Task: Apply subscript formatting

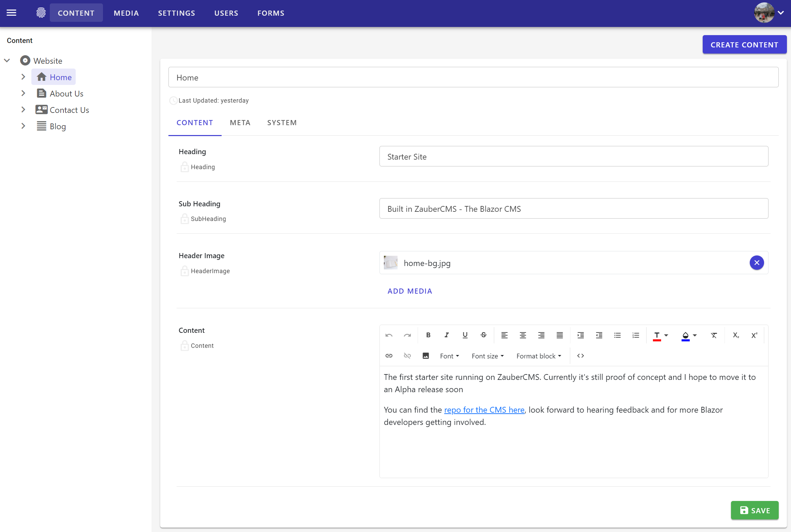Action: (x=736, y=335)
